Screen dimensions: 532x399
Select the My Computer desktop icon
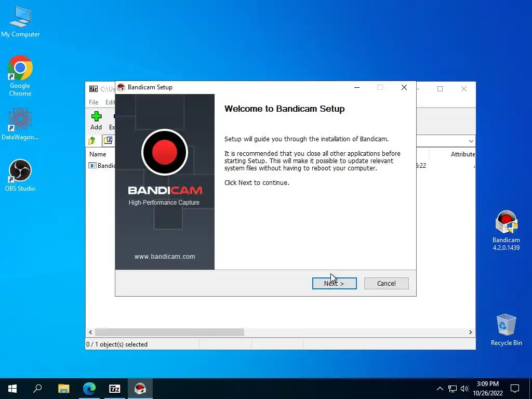[20, 22]
